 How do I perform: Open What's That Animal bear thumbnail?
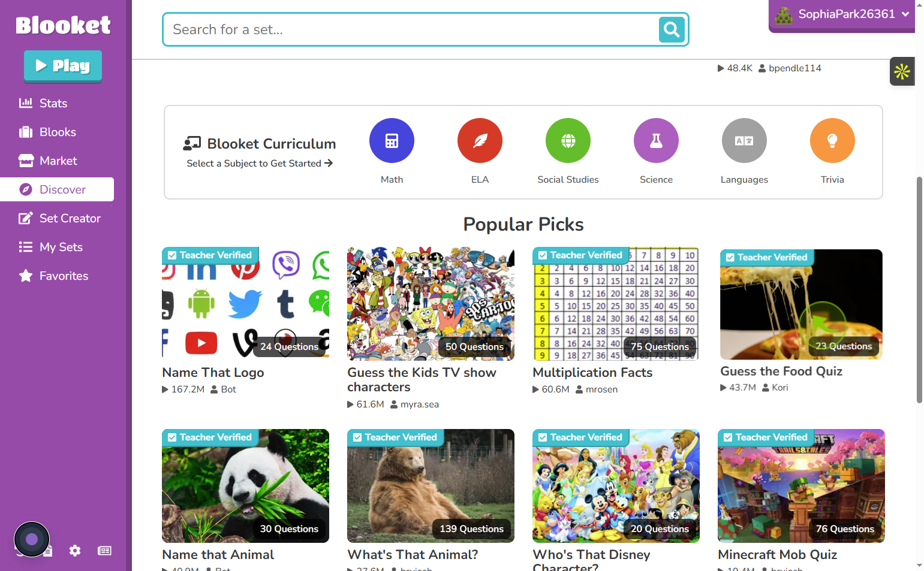pos(431,486)
